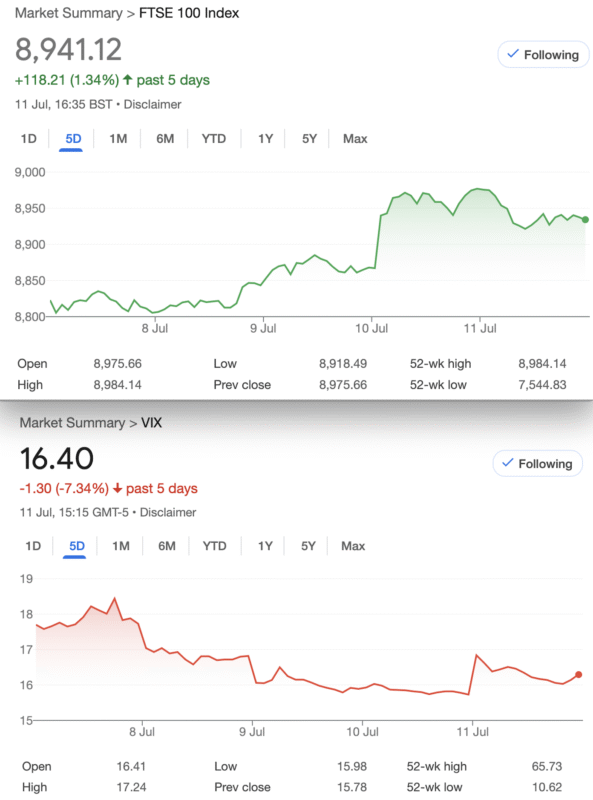Click VIX price 16.40
The height and width of the screenshot is (800, 593).
(x=57, y=458)
